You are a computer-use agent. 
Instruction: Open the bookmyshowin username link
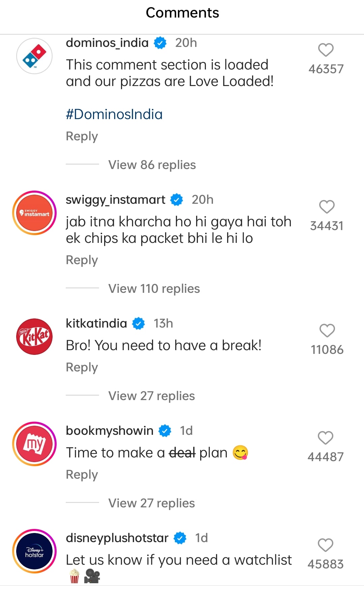pyautogui.click(x=110, y=431)
